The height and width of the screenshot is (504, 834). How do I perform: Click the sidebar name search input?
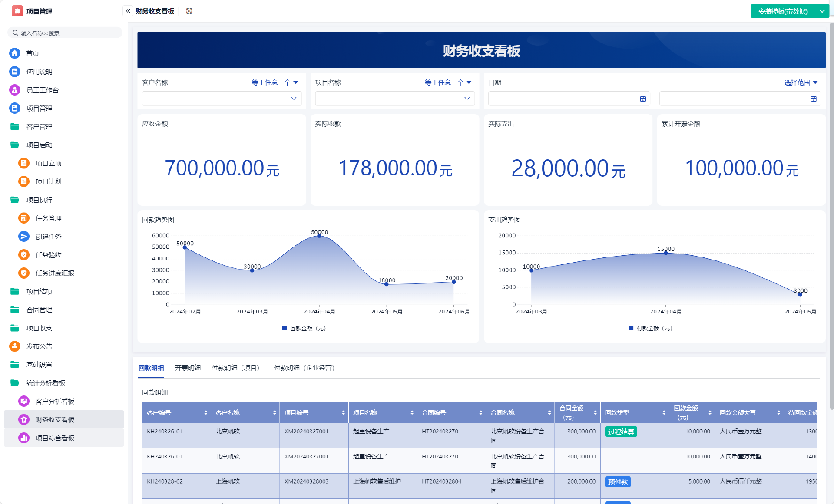65,33
